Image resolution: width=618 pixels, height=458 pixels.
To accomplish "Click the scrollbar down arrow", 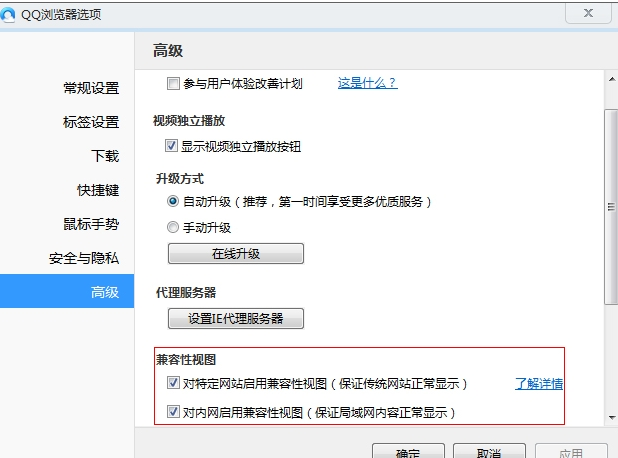I will pos(612,418).
